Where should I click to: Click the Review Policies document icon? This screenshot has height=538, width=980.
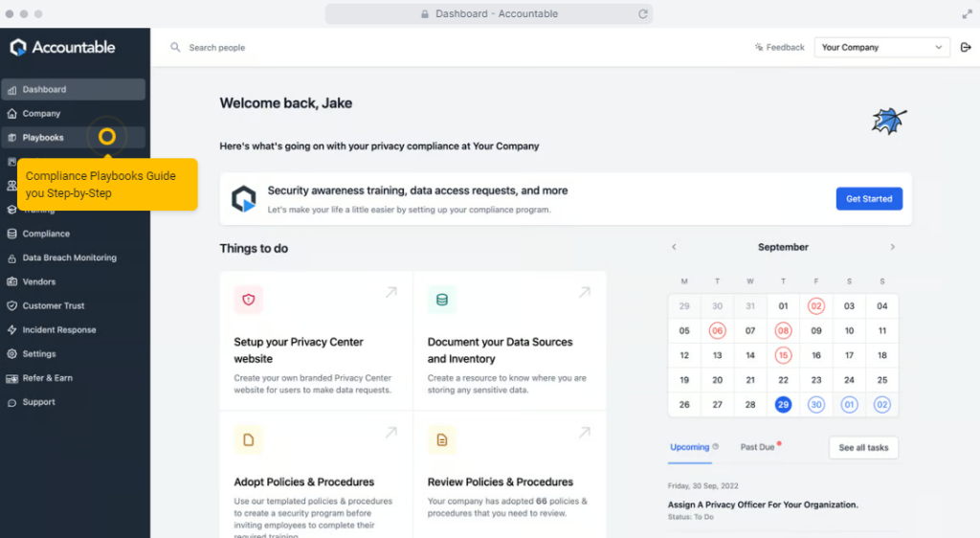pos(442,440)
